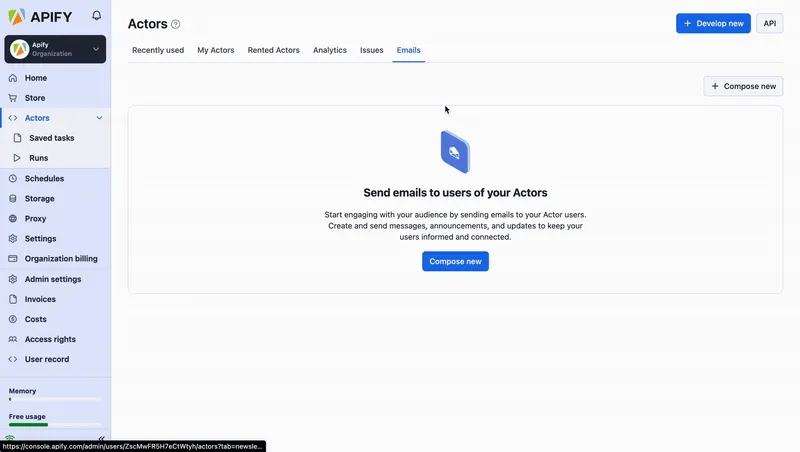Click the Free usage progress bar
800x452 pixels.
(55, 424)
